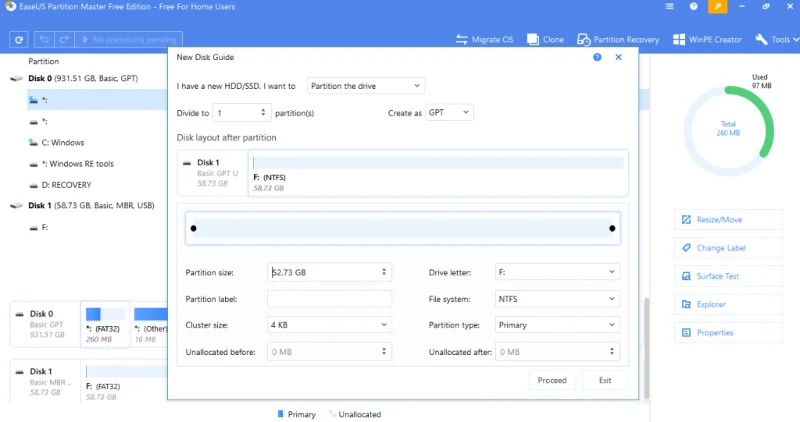Image resolution: width=800 pixels, height=422 pixels.
Task: Open WinPE Creator
Action: coord(707,39)
